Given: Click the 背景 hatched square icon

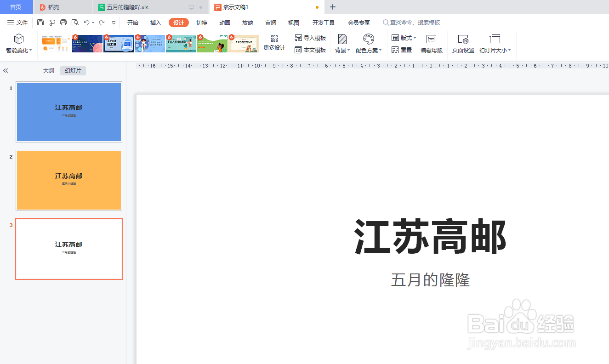Looking at the screenshot, I should point(342,39).
